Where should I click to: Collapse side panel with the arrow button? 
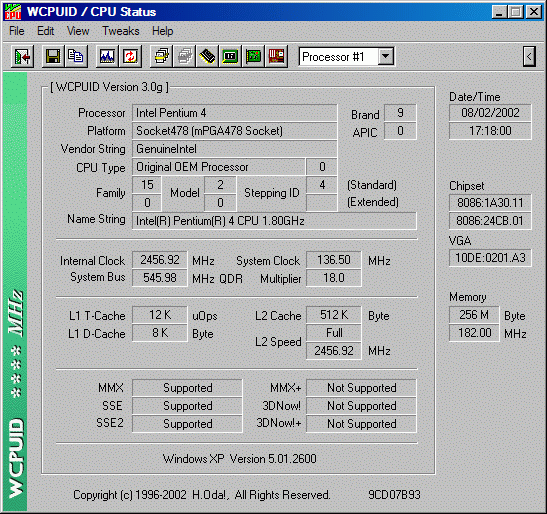[x=529, y=56]
